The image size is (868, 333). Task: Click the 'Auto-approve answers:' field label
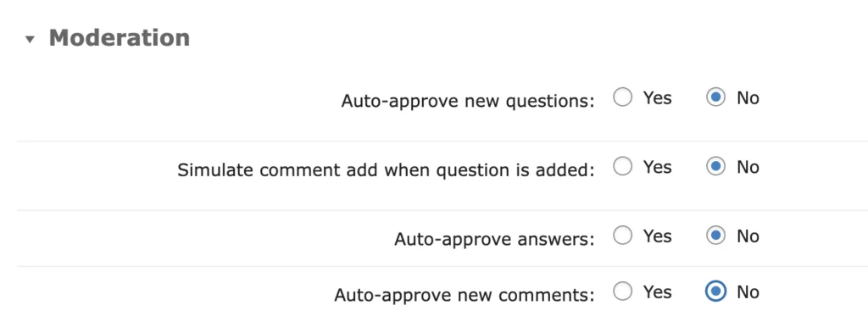[494, 240]
